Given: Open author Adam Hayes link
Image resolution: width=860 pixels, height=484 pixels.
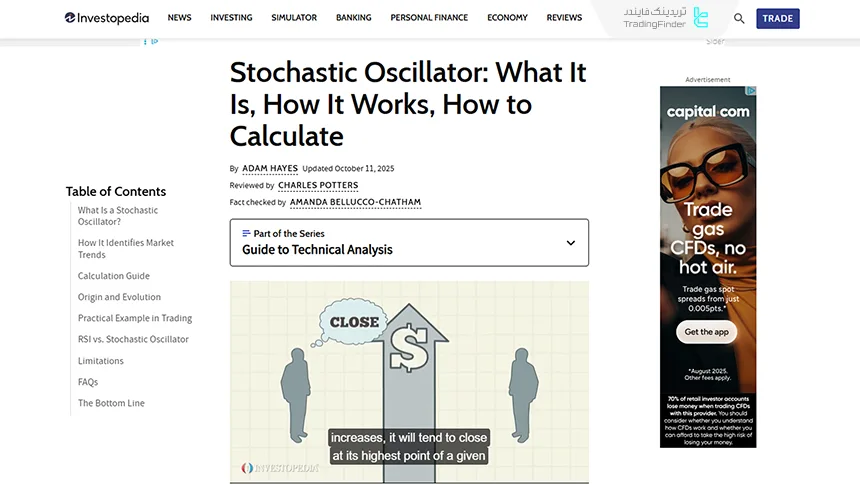Looking at the screenshot, I should pyautogui.click(x=270, y=168).
